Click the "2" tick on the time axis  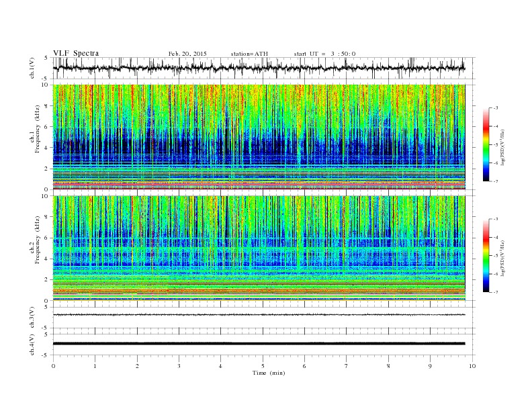pos(137,366)
